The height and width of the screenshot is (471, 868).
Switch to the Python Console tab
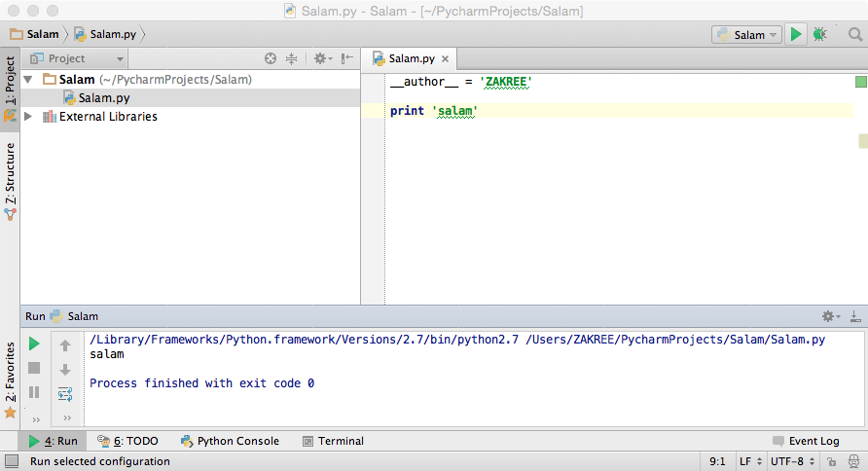[x=230, y=441]
